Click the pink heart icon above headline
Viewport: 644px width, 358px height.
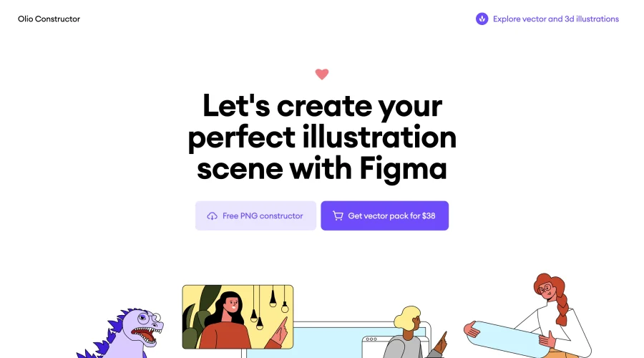322,74
